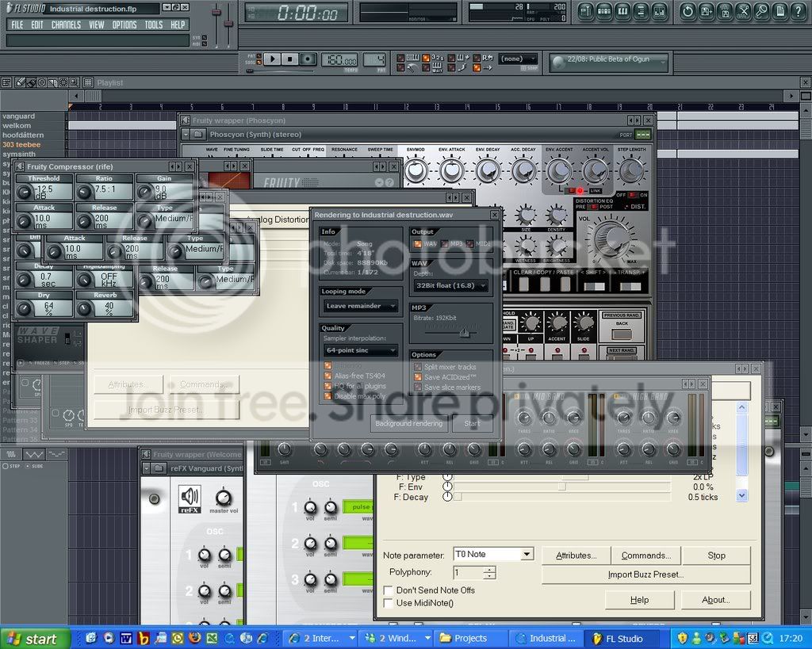Screen dimensions: 812x649
Task: Open the FILE menu
Action: [x=17, y=25]
